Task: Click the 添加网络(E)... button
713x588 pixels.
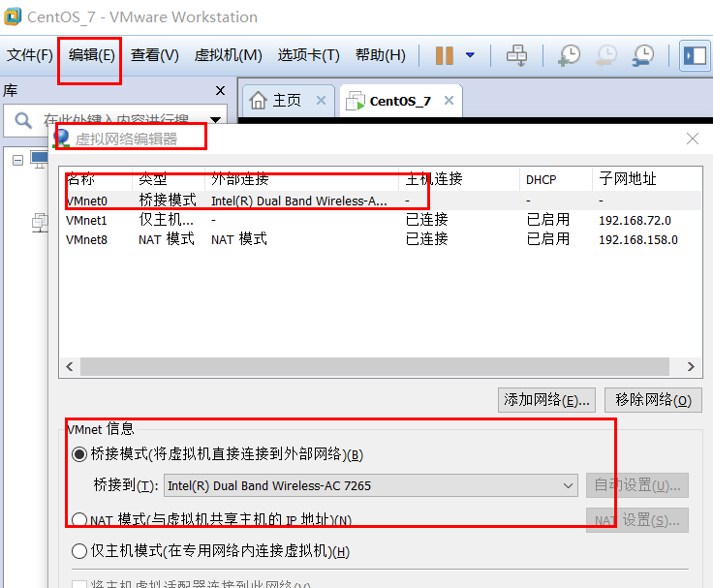Action: click(546, 400)
